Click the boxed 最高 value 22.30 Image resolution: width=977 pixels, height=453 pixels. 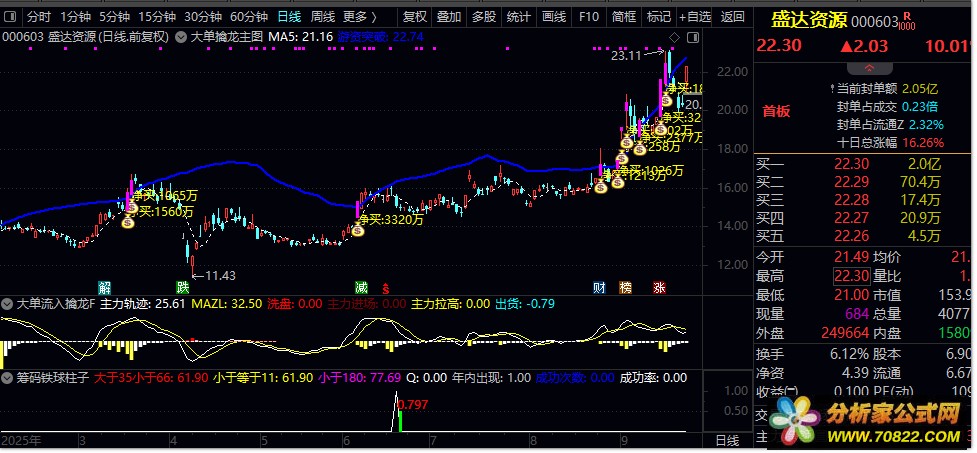(x=851, y=276)
